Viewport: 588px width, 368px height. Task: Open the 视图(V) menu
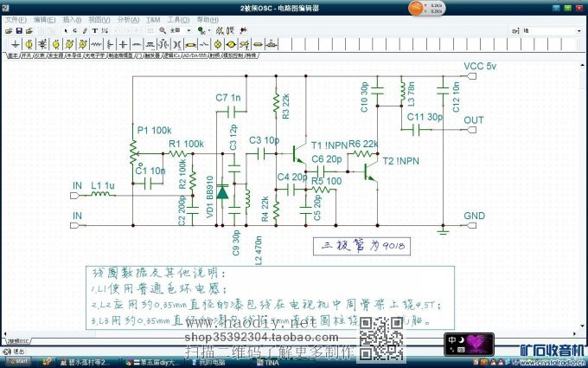pos(99,19)
